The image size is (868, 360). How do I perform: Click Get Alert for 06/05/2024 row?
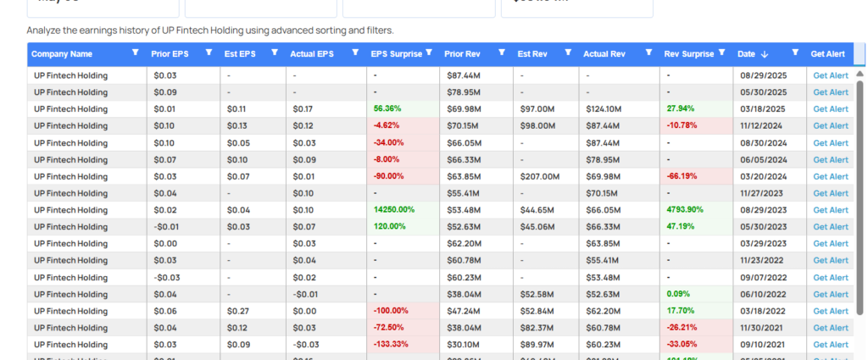click(x=831, y=160)
